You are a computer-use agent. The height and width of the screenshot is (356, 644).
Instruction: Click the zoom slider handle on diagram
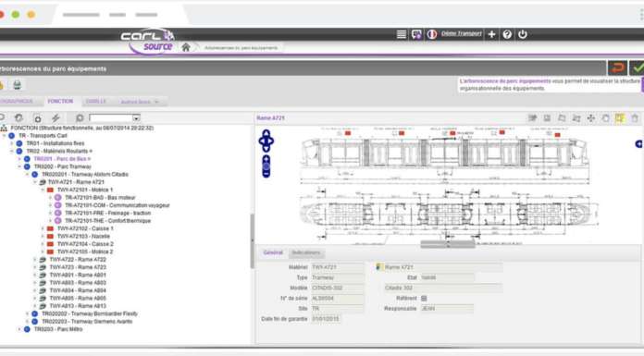pyautogui.click(x=266, y=166)
